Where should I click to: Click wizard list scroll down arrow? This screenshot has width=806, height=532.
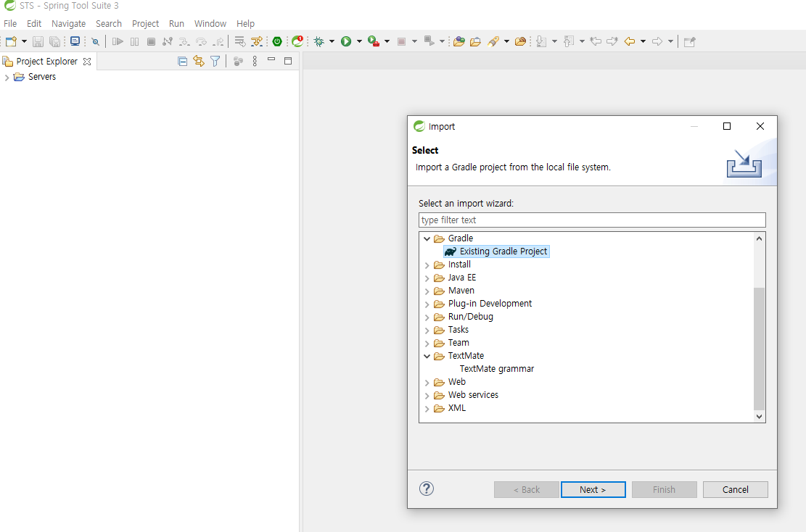tap(760, 417)
